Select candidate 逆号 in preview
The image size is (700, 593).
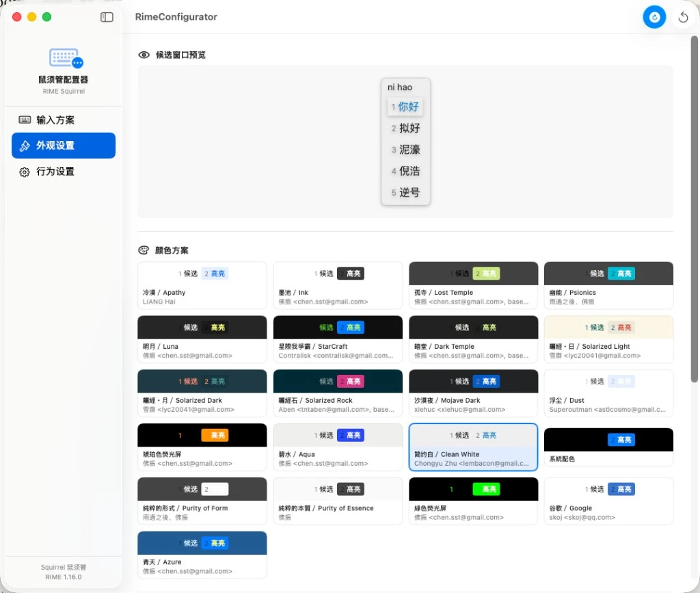point(405,192)
